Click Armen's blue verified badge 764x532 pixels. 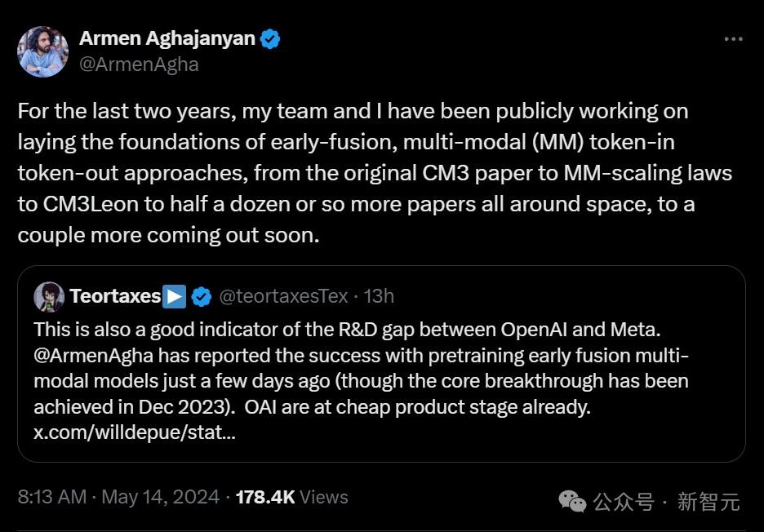tap(270, 38)
